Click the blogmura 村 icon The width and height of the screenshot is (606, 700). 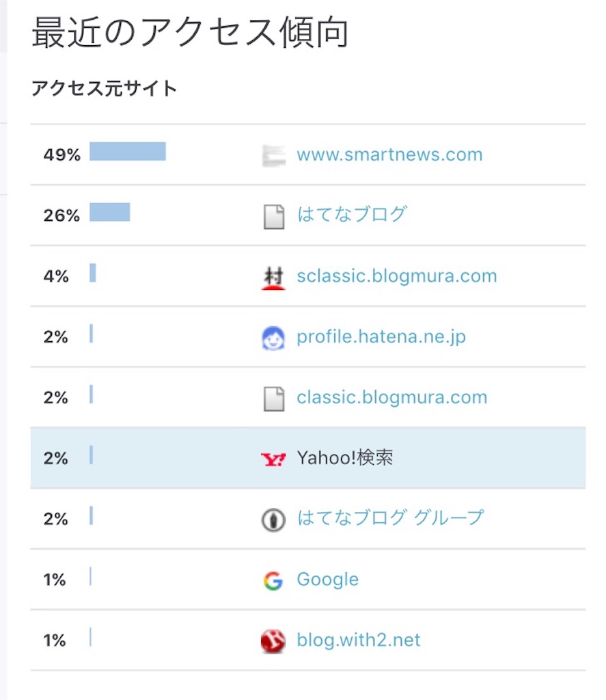(x=273, y=278)
